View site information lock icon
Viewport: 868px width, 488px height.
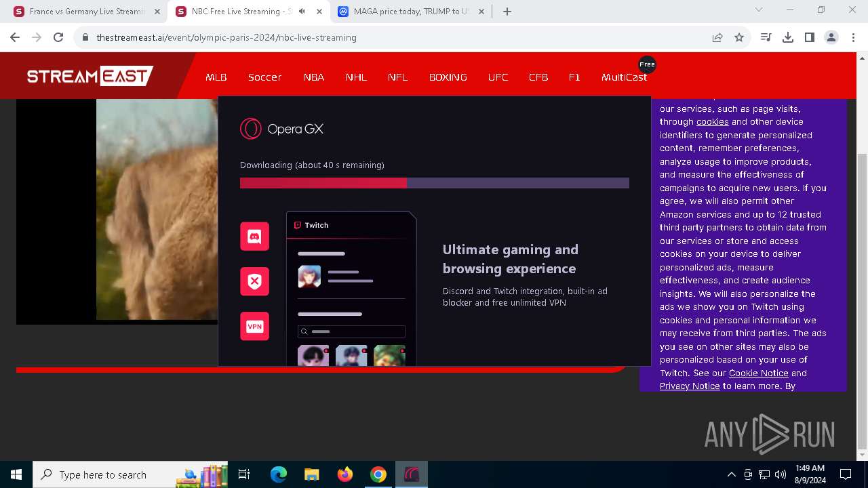(85, 37)
